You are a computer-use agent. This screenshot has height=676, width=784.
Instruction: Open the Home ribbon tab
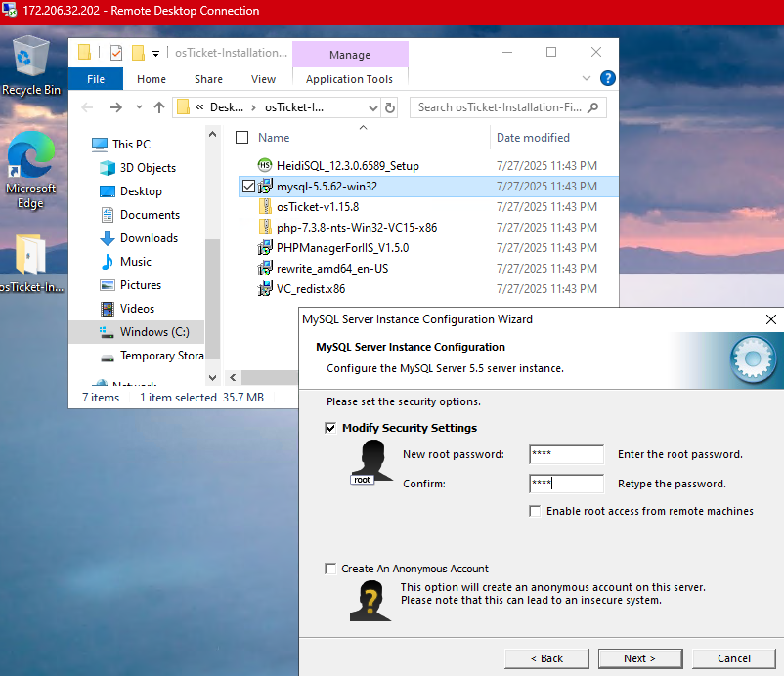tap(152, 79)
